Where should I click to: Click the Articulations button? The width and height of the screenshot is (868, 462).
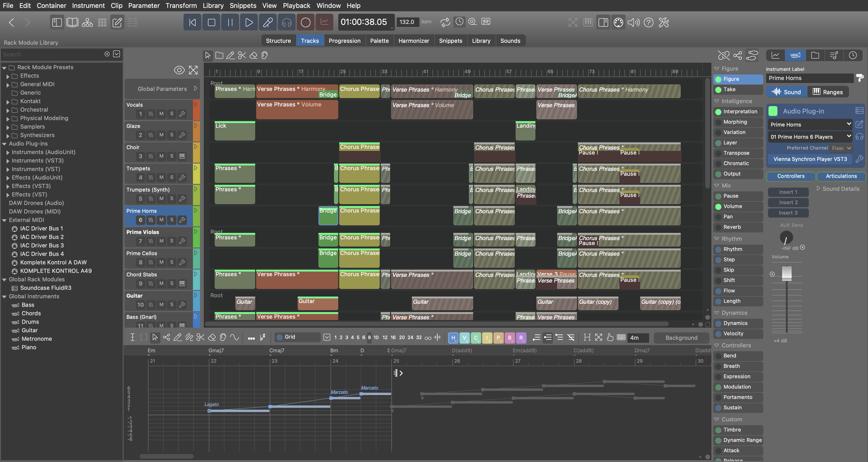click(841, 176)
